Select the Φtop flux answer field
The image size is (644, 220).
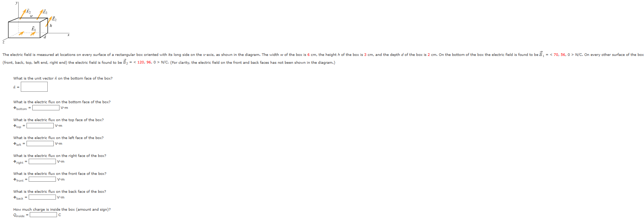[40, 125]
